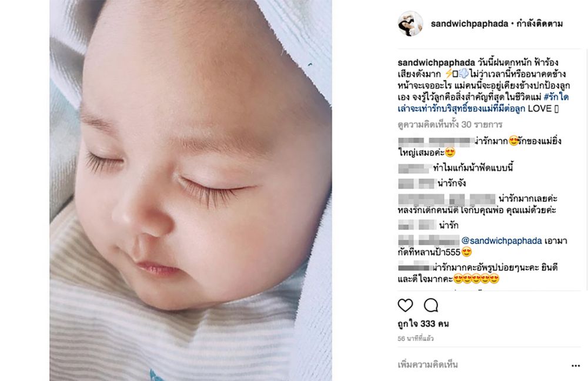Viewport: 588px width, 381px height.
Task: Open the three-dot more options menu
Action: (576, 366)
